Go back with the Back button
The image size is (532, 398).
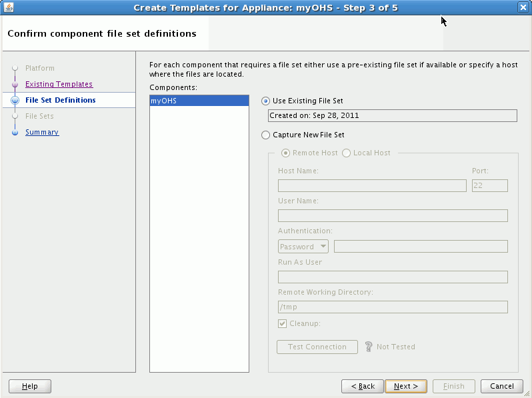click(x=363, y=386)
